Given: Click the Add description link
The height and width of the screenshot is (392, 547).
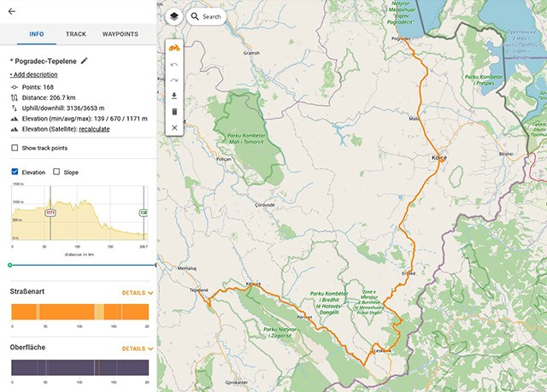Looking at the screenshot, I should point(33,75).
